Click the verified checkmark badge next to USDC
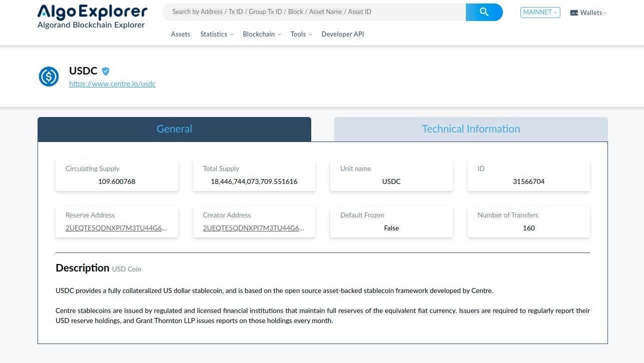The width and height of the screenshot is (644, 363). 106,71
